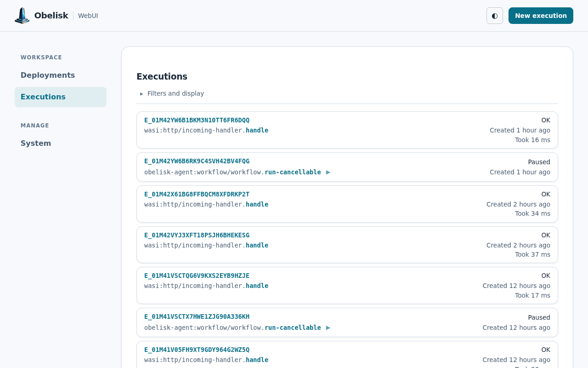Click the Obelisk logo icon
Viewport: 588px width, 368px height.
pos(22,16)
